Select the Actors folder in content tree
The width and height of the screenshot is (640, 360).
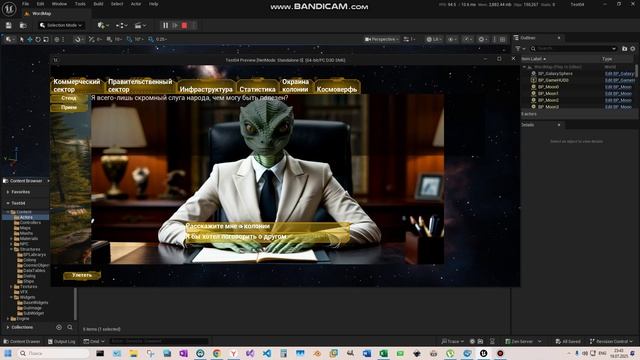coord(27,218)
